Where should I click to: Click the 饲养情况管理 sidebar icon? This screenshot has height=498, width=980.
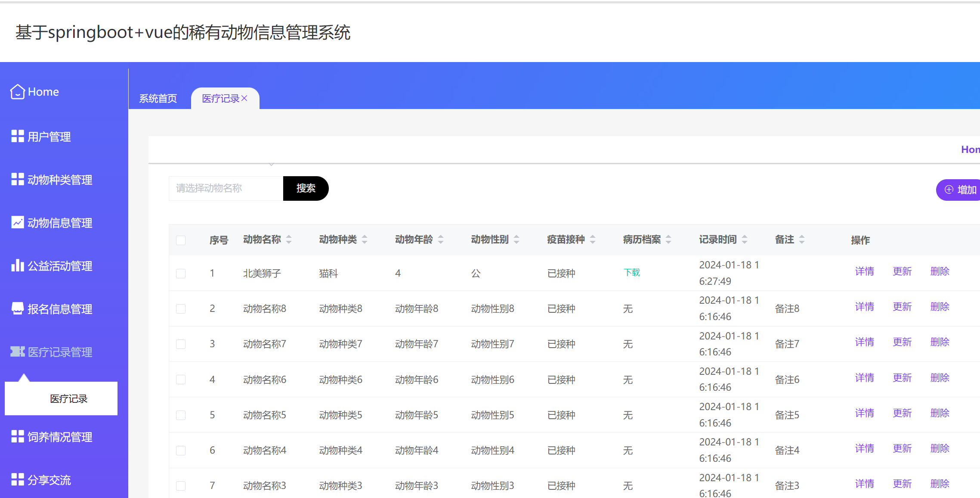(17, 437)
